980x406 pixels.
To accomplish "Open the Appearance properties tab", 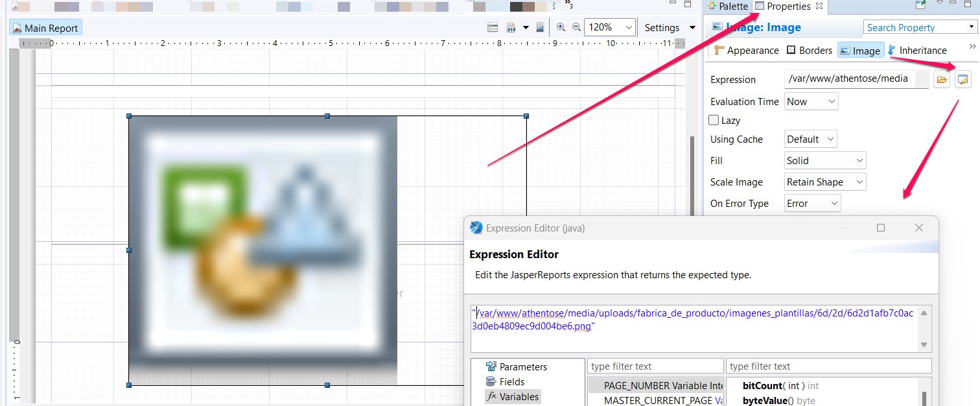I will (x=746, y=50).
